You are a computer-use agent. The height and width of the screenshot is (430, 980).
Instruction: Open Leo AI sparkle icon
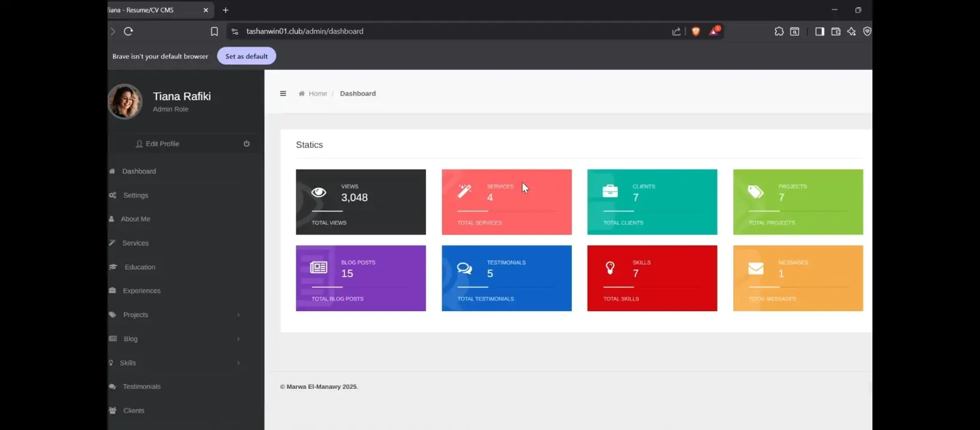pyautogui.click(x=852, y=32)
